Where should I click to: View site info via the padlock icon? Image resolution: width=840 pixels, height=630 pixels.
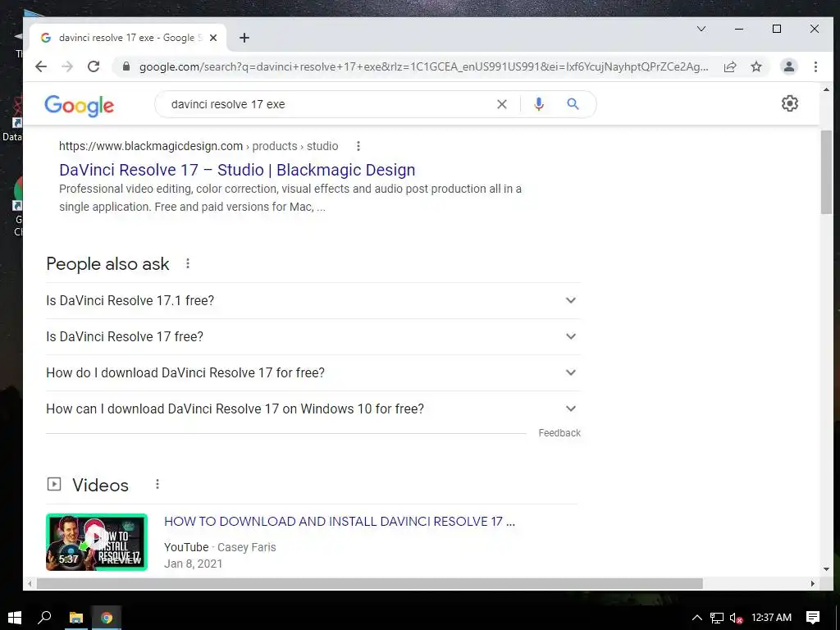point(126,66)
